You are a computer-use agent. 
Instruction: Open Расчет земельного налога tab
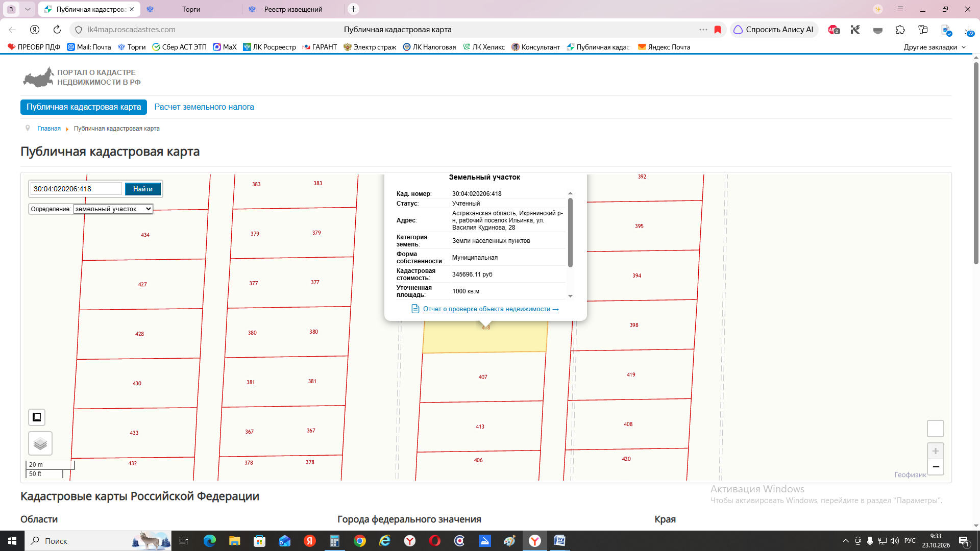tap(204, 107)
